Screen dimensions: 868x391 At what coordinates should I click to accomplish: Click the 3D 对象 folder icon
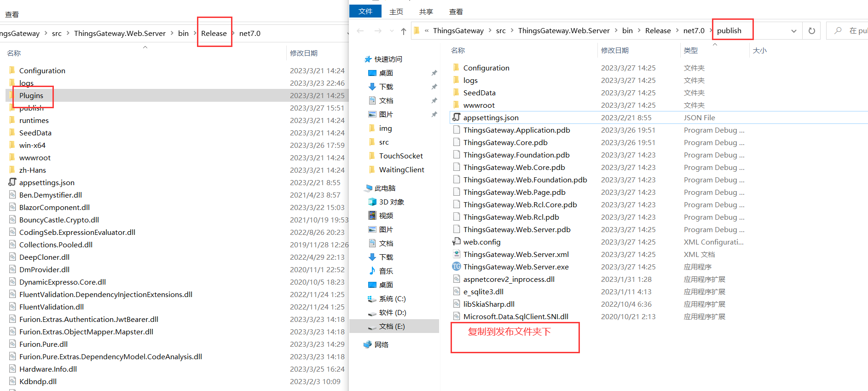pyautogui.click(x=372, y=202)
